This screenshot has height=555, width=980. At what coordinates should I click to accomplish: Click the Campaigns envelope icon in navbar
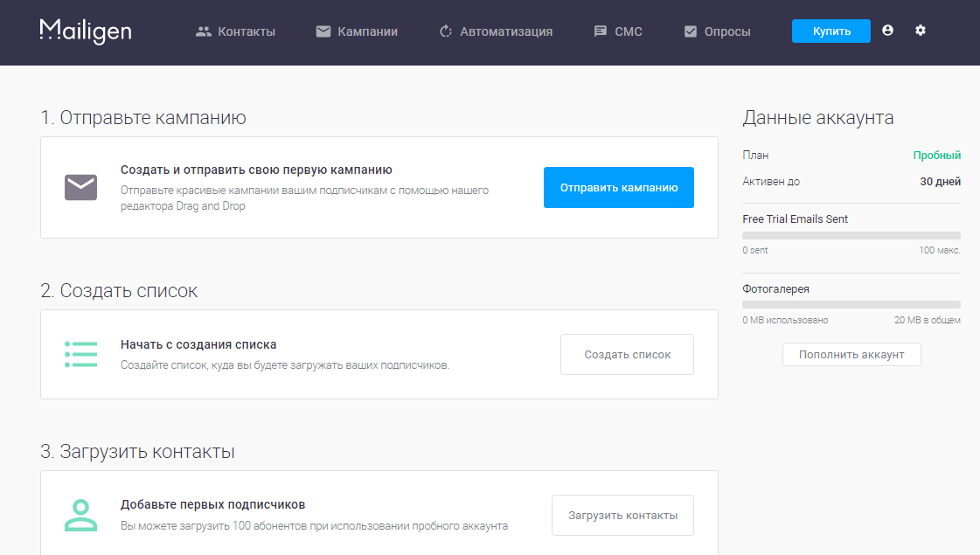(323, 31)
